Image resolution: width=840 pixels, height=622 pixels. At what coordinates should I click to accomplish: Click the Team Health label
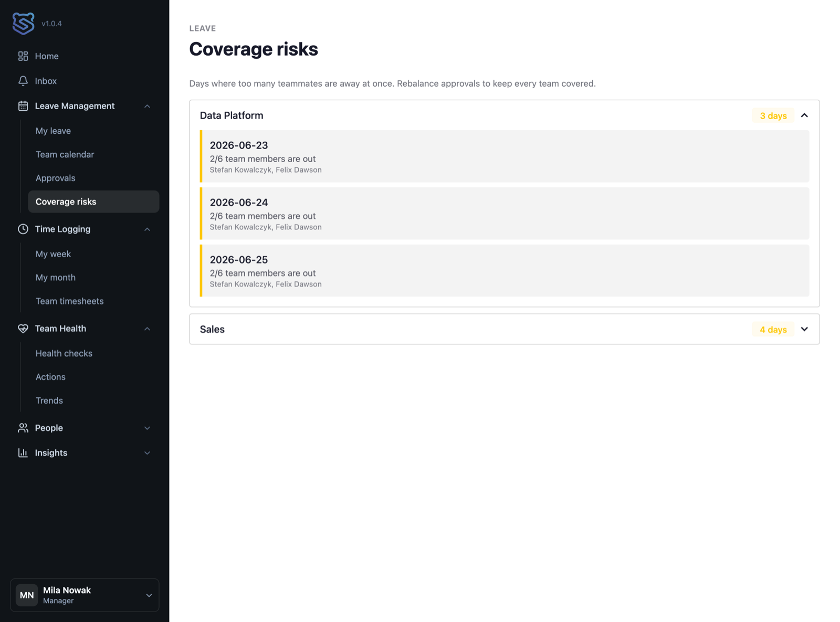60,329
